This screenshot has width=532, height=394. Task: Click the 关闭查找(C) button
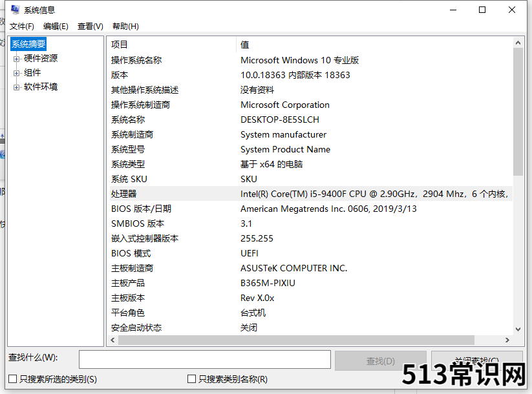[476, 361]
